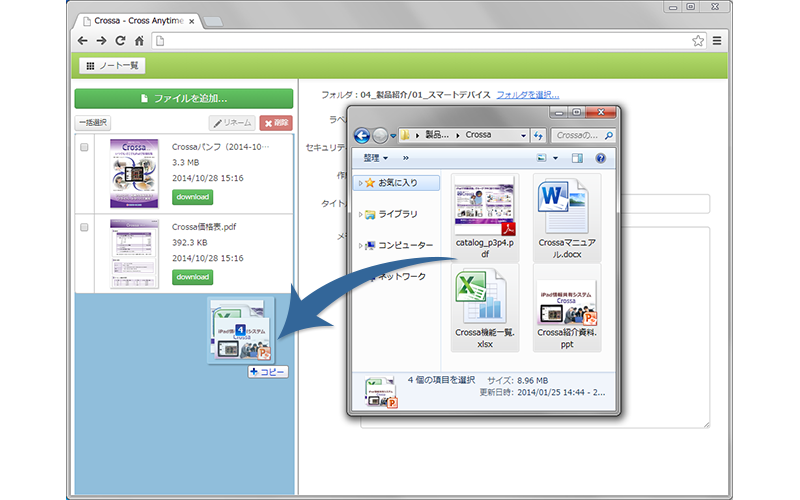
Task: Click the ファイルを追加 add file button
Action: click(x=184, y=98)
